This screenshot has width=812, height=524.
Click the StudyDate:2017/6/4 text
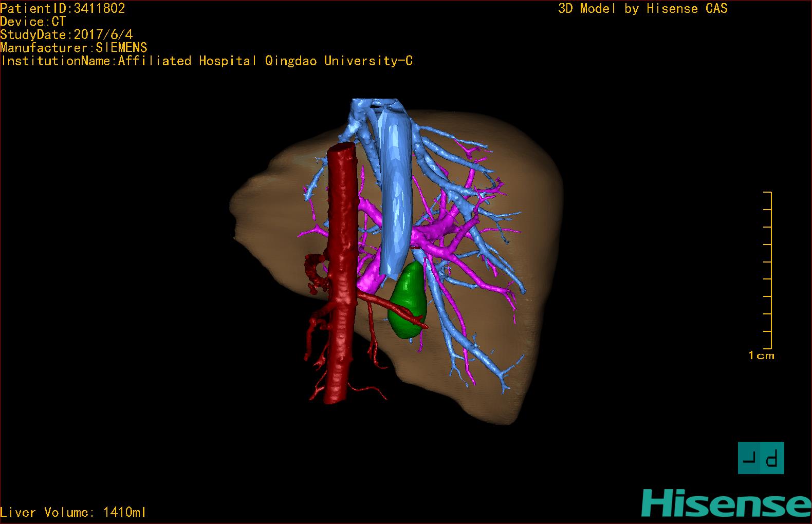pos(66,34)
